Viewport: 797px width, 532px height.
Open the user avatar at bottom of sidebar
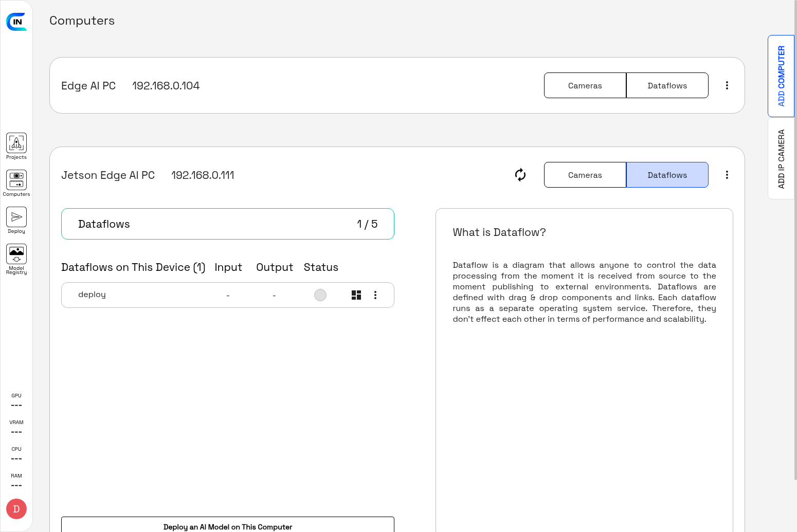coord(16,509)
